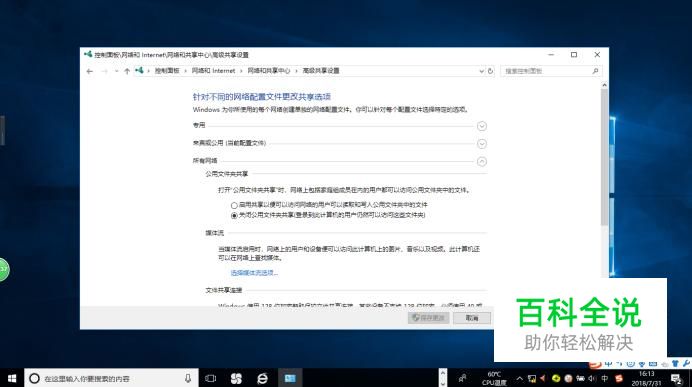
Task: Collapse the 所有网络 section
Action: pos(482,162)
